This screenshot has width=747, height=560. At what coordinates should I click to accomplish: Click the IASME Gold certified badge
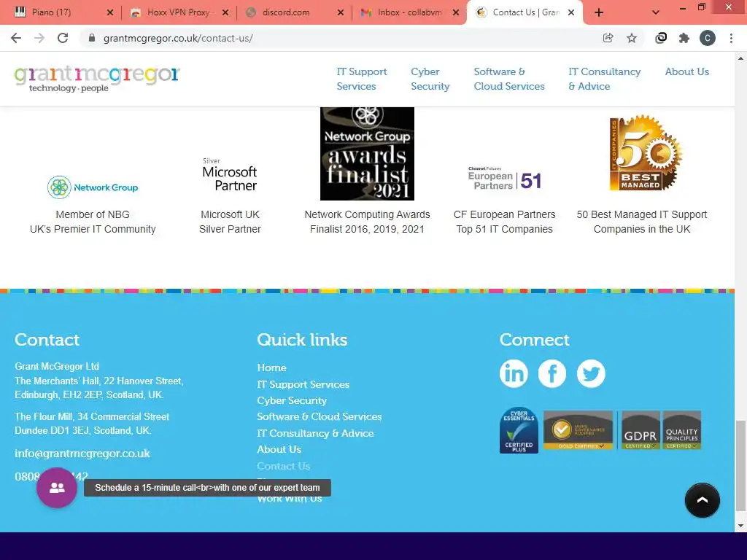[578, 430]
